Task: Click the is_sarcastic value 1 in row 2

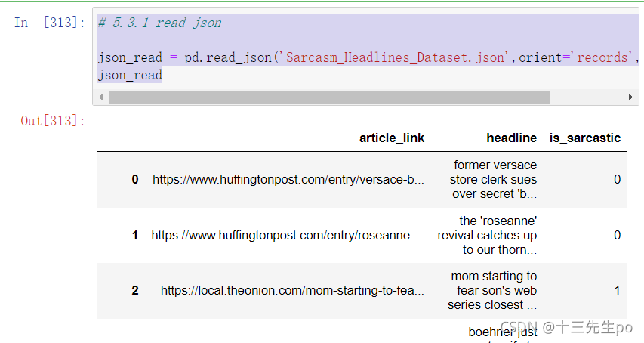Action: (617, 290)
